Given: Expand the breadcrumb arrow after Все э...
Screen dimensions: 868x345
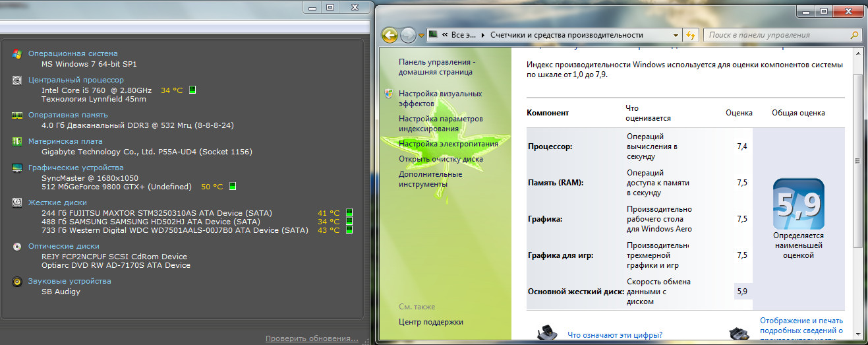Looking at the screenshot, I should [483, 35].
